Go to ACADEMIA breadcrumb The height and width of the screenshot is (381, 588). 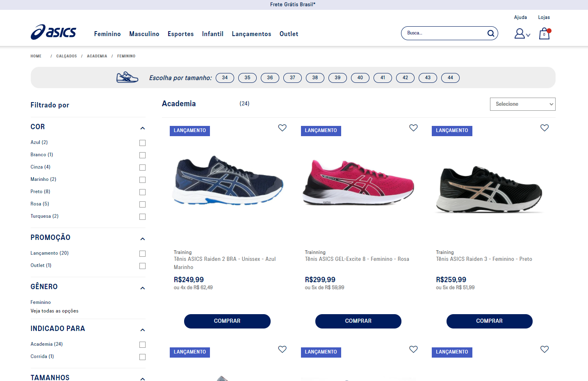point(97,56)
